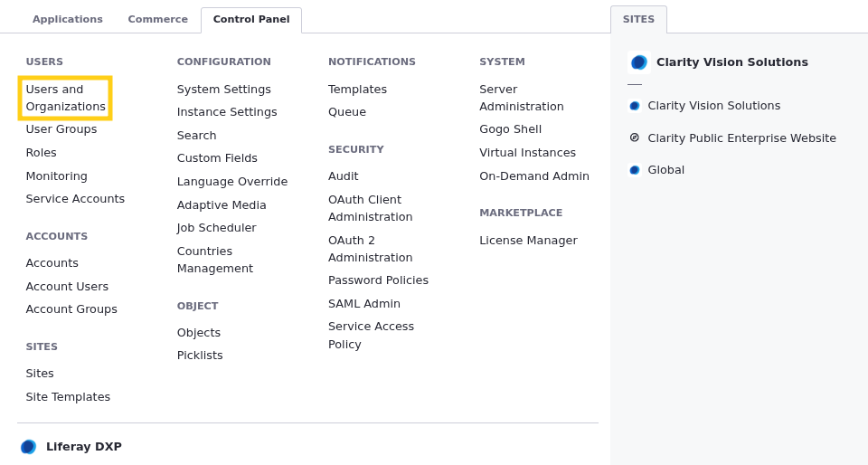Switch to the Applications tab
The height and width of the screenshot is (465, 868).
coord(68,19)
